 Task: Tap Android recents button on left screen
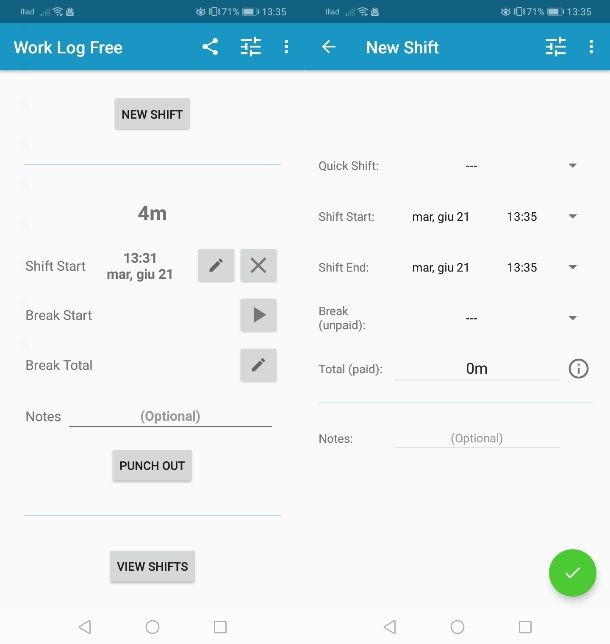click(220, 627)
